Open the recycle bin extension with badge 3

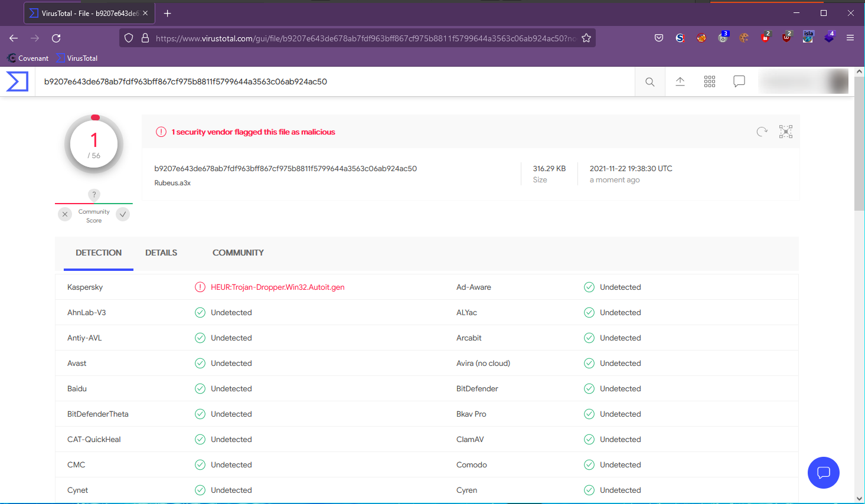(723, 37)
